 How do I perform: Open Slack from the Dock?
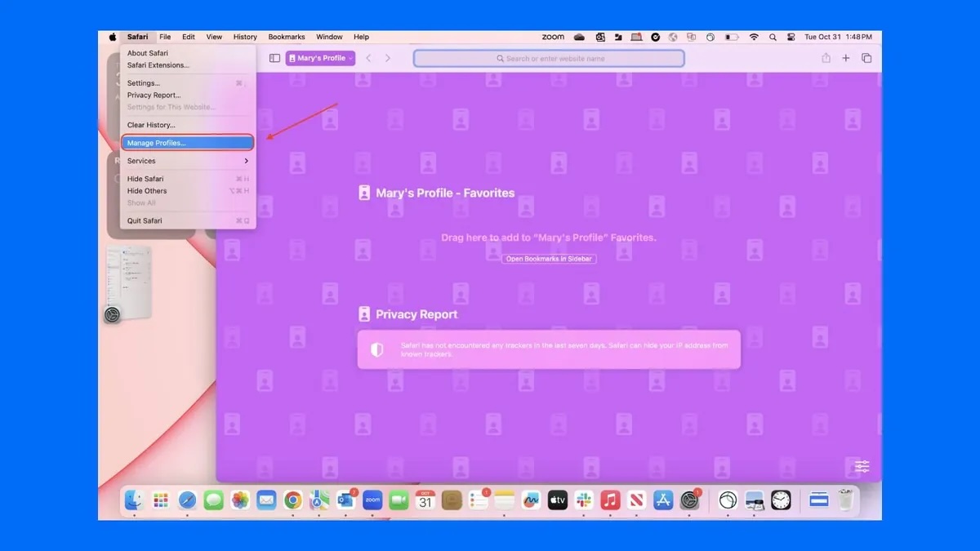point(584,500)
